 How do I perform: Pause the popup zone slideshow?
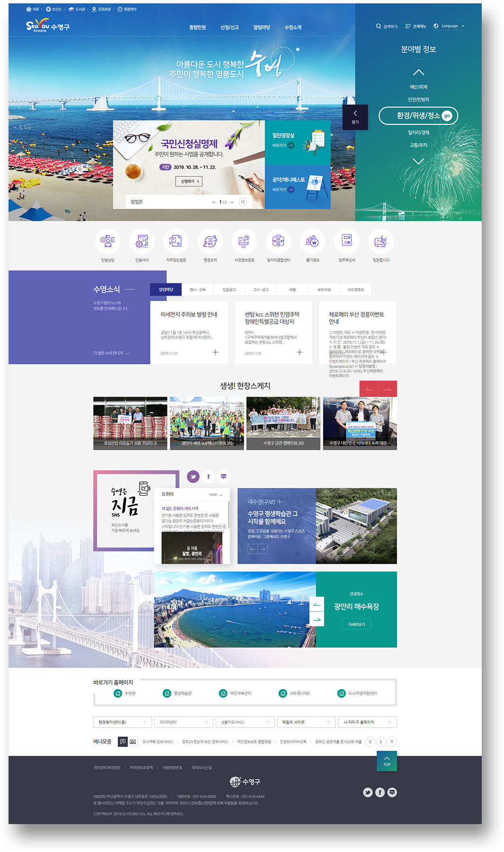243,202
